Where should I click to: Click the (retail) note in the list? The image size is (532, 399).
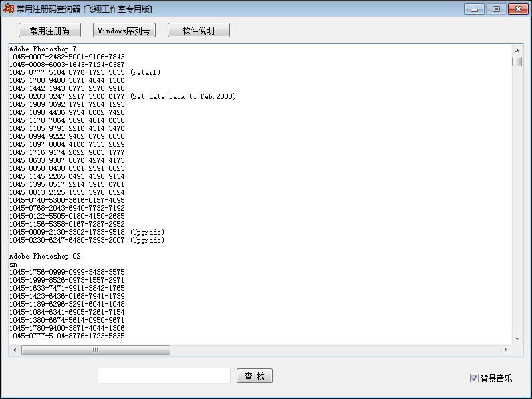pos(145,72)
